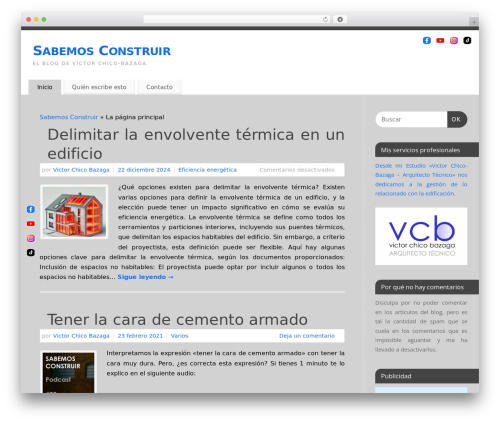Viewport: 500px width, 423px height.
Task: Click the Sabemos Construir site title
Action: 102,51
